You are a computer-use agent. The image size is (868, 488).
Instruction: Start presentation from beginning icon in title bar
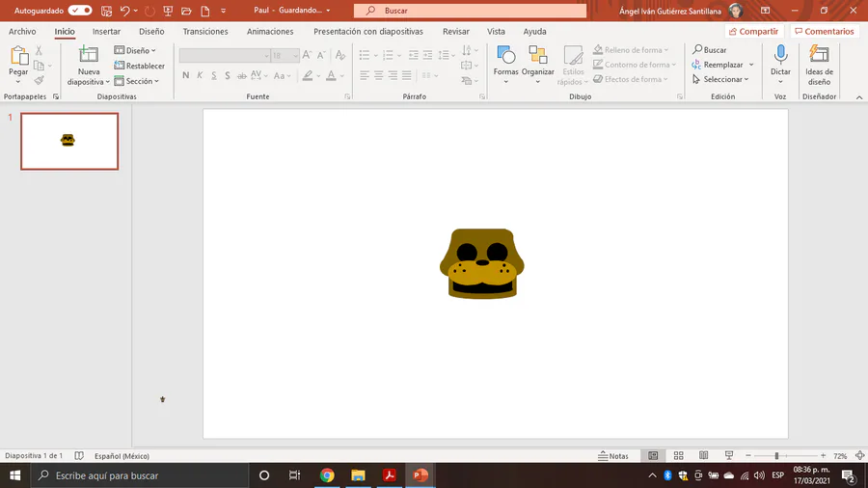(x=169, y=11)
